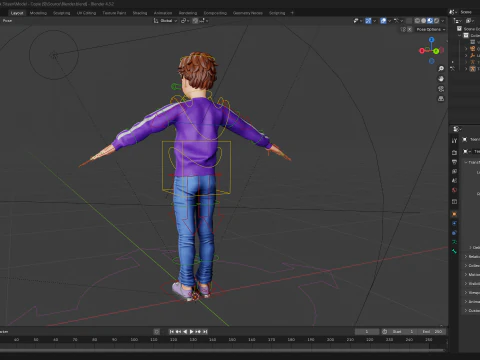Open the shading options dropdown arrow
Image resolution: width=480 pixels, height=360 pixels.
click(443, 21)
